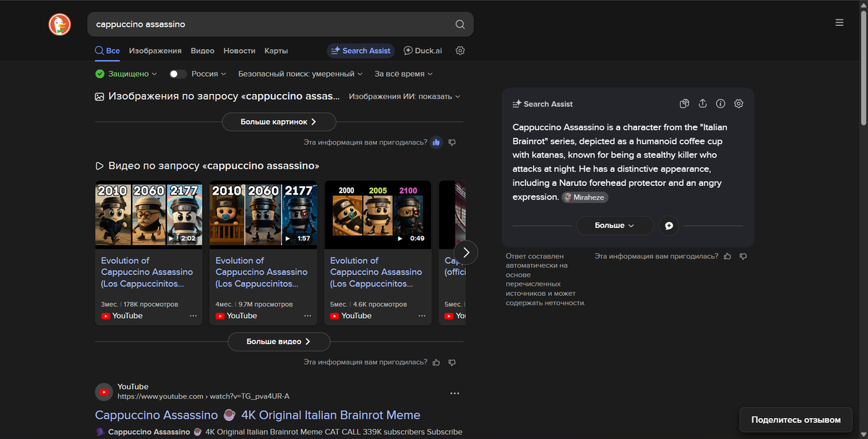
Task: Give thumbs up to the Search Assist answer
Action: 728,256
